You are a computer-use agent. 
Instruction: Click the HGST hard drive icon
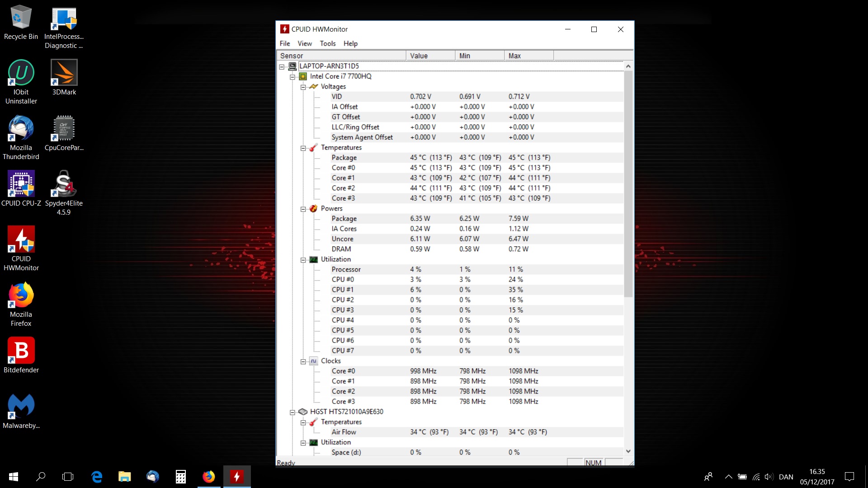pos(302,412)
